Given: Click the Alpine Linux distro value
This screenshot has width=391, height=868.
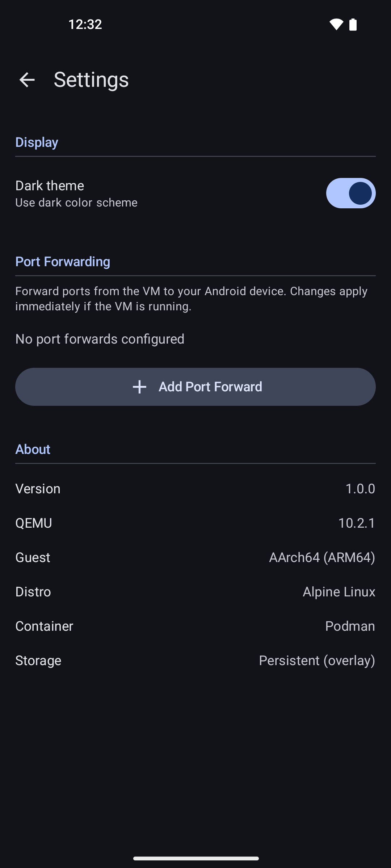Looking at the screenshot, I should tap(339, 592).
